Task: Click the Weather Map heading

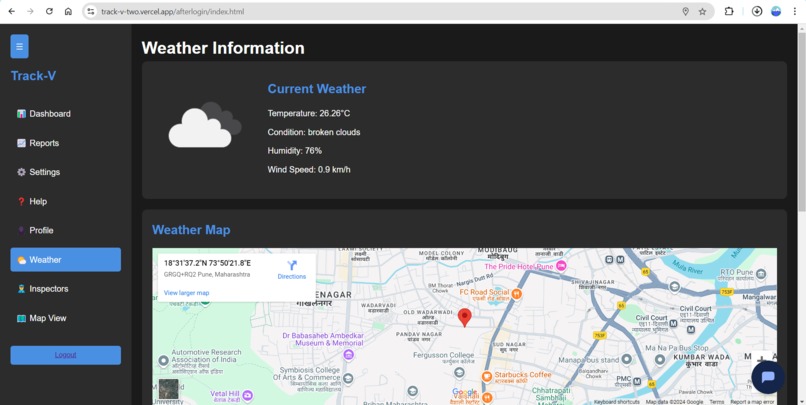Action: [x=191, y=230]
